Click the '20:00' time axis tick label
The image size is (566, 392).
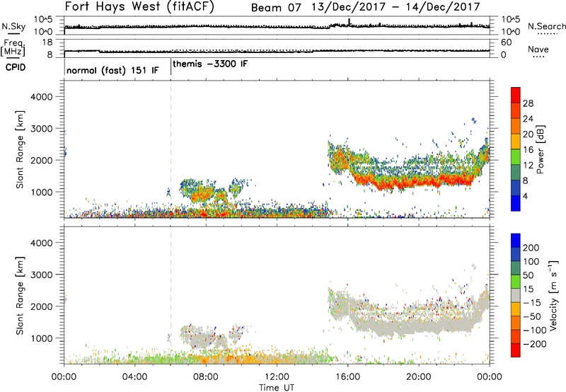(x=419, y=377)
